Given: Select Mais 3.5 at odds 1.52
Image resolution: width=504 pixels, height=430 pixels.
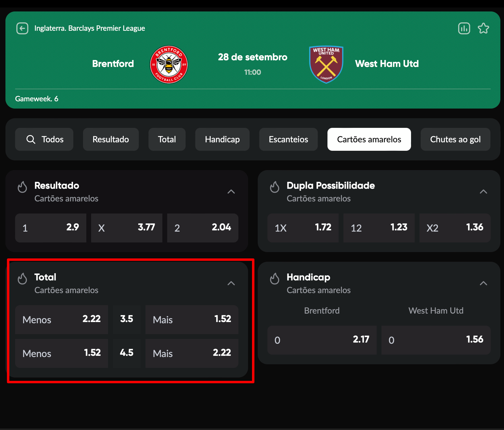Looking at the screenshot, I should (x=192, y=320).
